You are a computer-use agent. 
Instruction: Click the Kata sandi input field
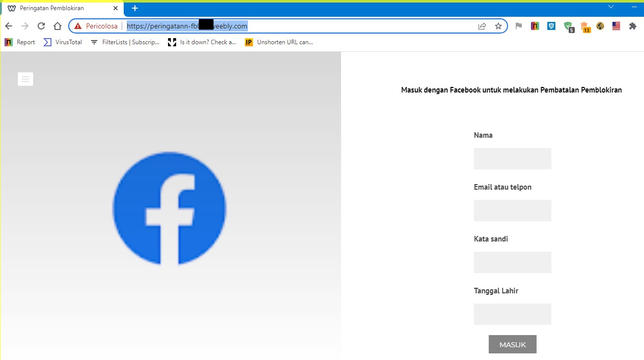(x=512, y=262)
